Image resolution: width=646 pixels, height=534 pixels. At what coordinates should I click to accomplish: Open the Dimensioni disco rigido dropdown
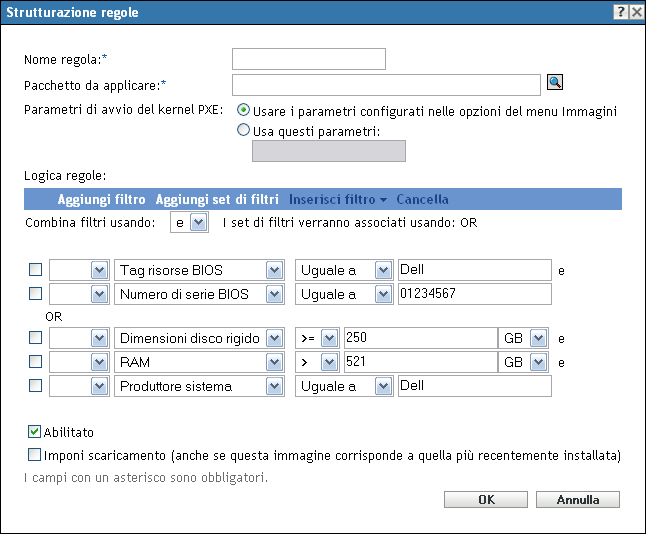(274, 337)
